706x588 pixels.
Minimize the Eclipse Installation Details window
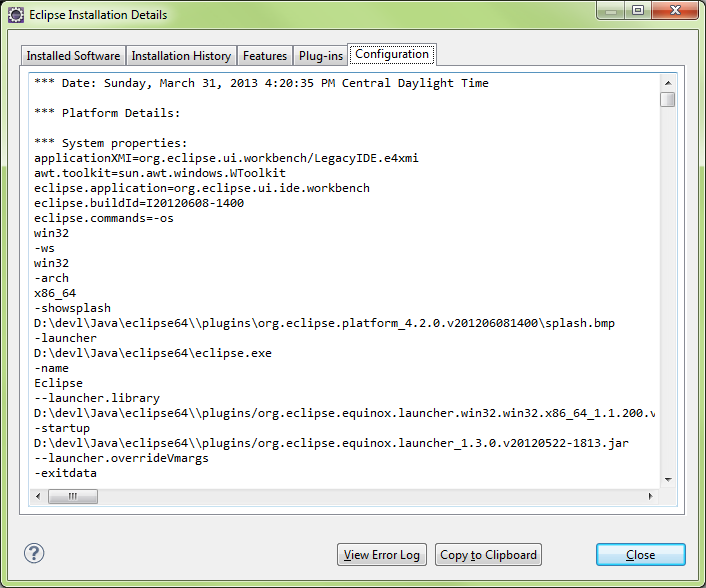pyautogui.click(x=610, y=11)
